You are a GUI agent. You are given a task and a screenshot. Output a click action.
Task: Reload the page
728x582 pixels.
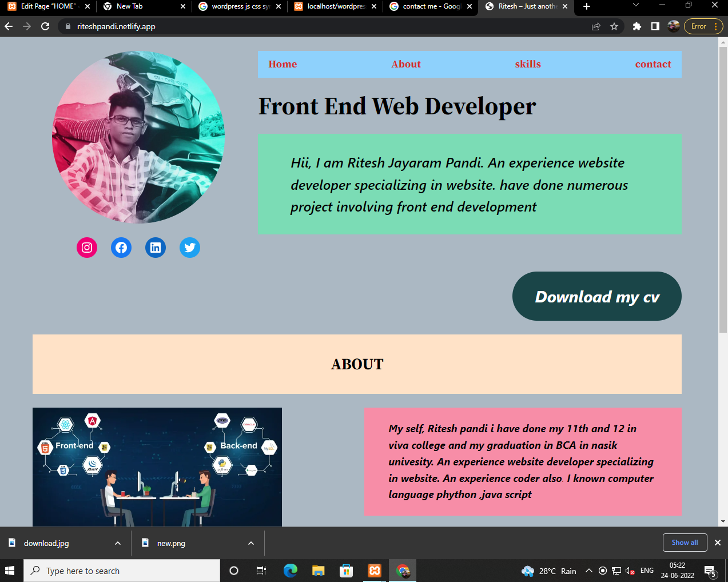click(x=45, y=26)
